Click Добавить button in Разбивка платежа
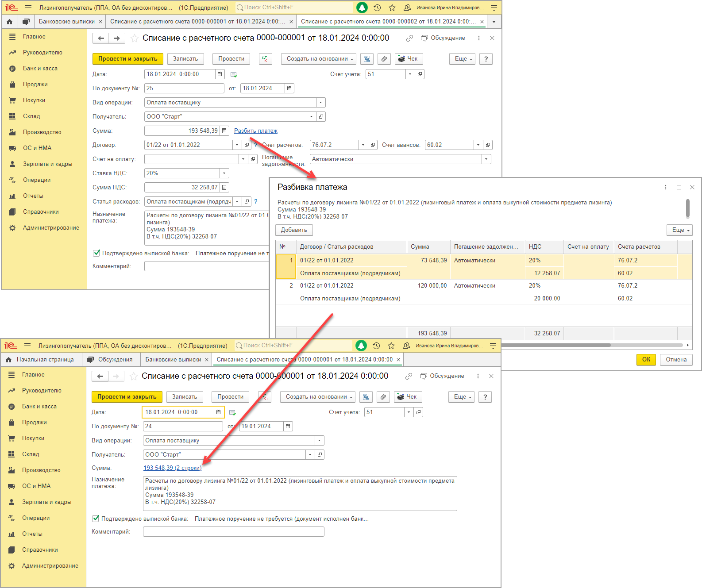The height and width of the screenshot is (588, 702). click(x=294, y=230)
